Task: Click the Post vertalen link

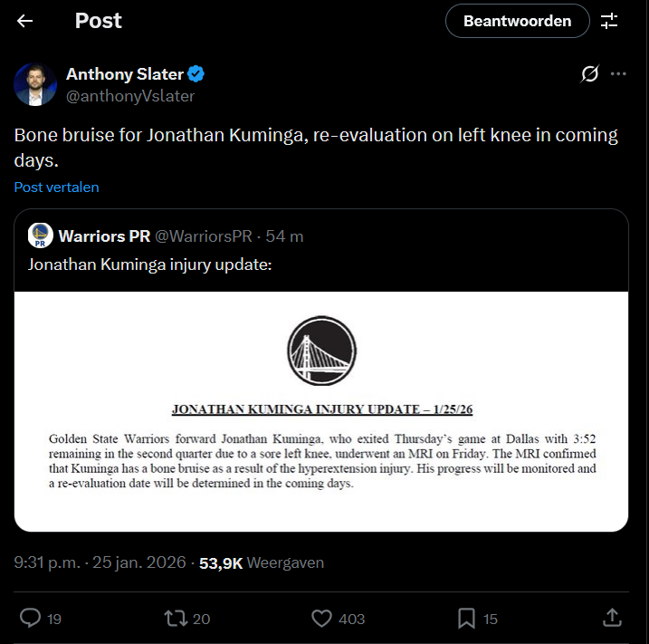Action: [57, 187]
